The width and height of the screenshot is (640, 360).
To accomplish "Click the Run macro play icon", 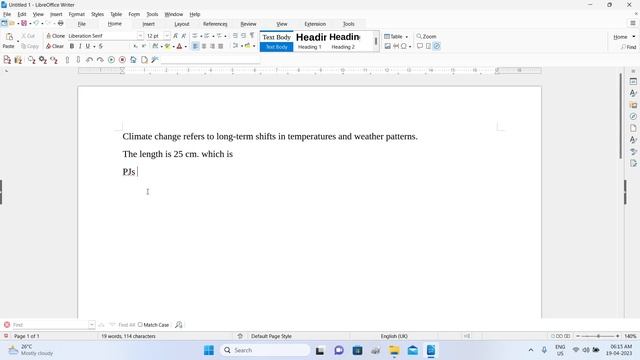I will pos(111,60).
